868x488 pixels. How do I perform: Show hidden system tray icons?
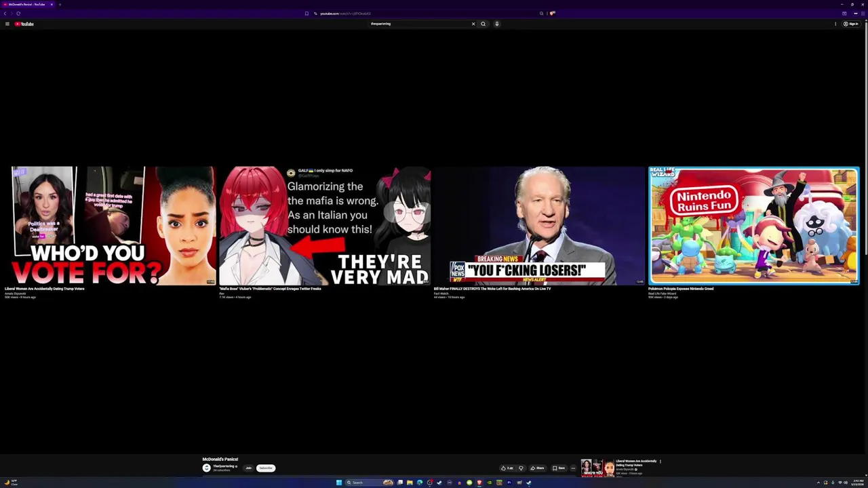click(818, 483)
